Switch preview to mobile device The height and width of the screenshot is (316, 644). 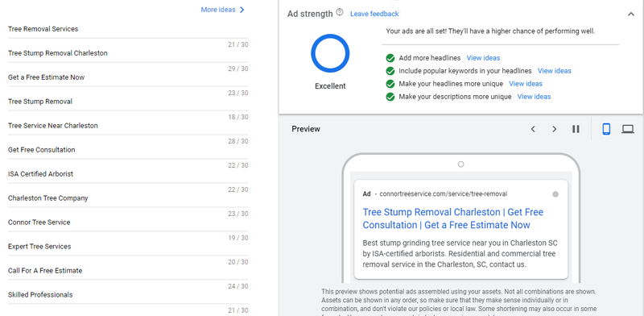[606, 129]
